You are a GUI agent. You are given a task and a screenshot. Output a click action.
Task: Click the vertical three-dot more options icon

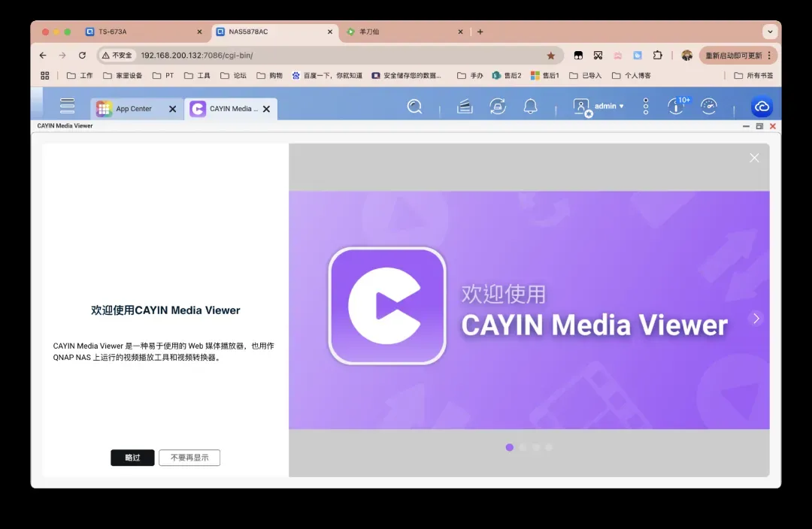(x=645, y=107)
